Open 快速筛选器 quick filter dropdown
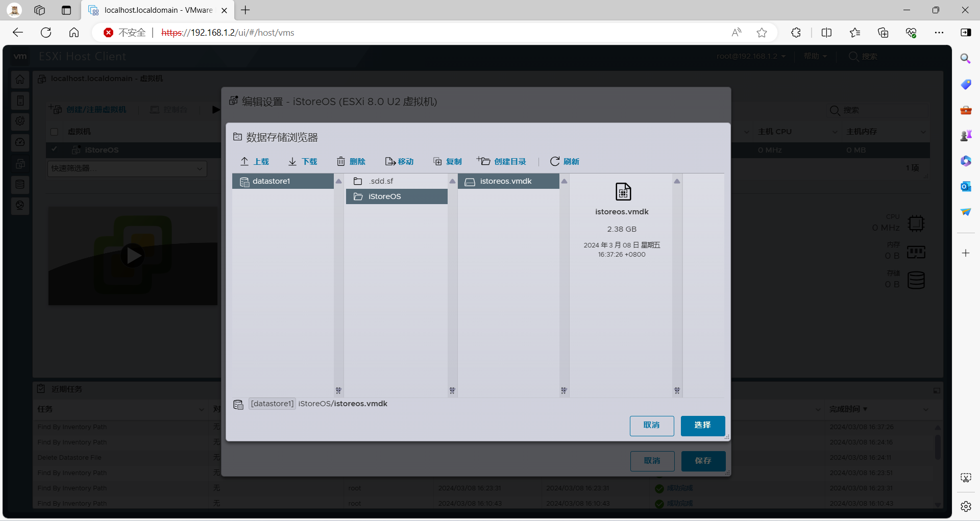Viewport: 980px width, 521px height. [127, 168]
